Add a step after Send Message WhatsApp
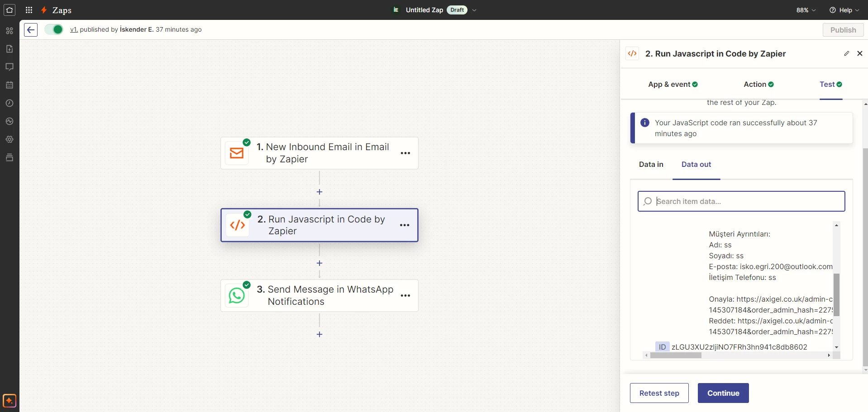 (x=320, y=334)
